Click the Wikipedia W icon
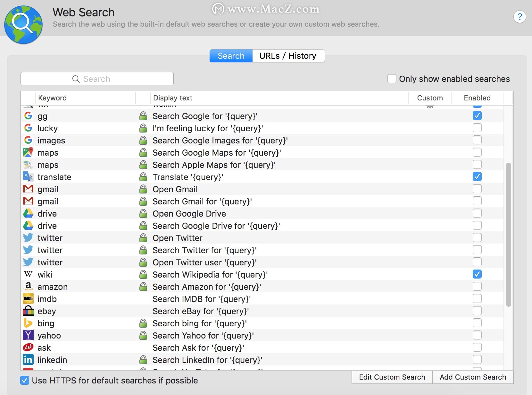532x395 pixels. pyautogui.click(x=28, y=274)
